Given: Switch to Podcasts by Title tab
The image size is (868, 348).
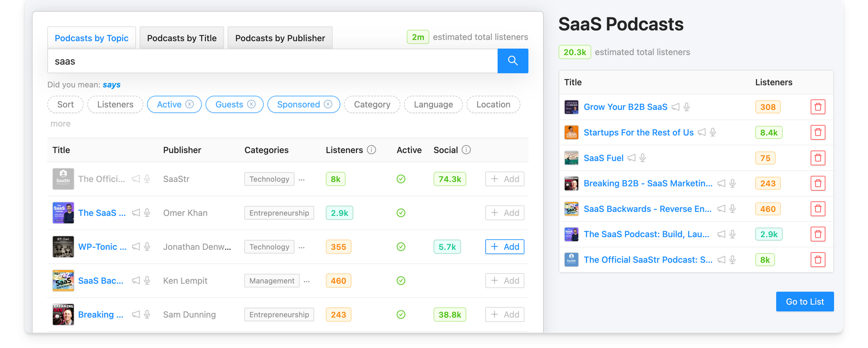Looking at the screenshot, I should click(181, 38).
